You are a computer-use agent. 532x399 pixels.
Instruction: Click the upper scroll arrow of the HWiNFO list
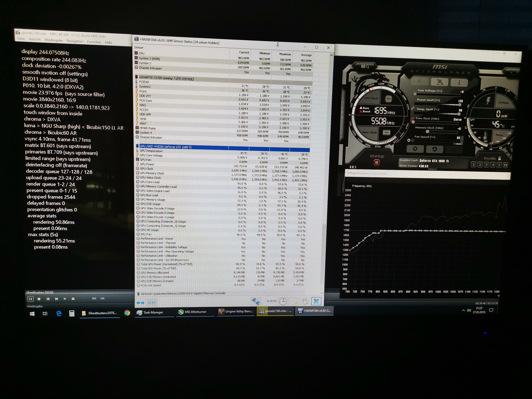click(331, 55)
